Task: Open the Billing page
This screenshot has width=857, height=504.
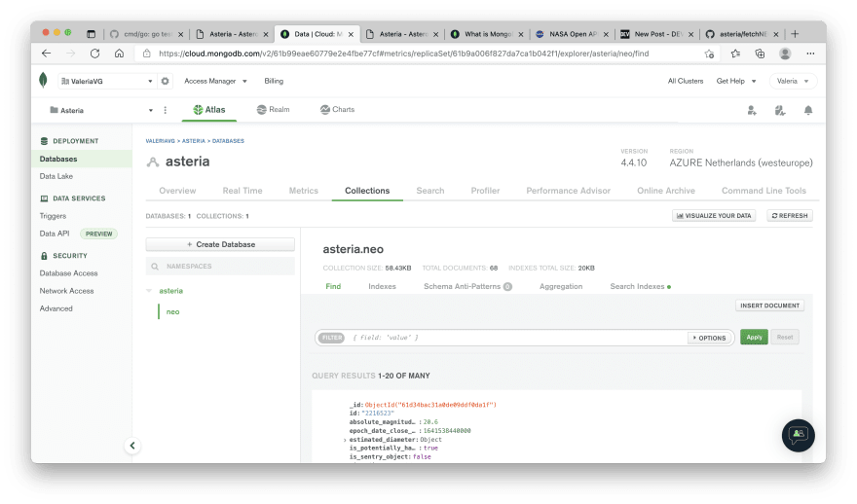Action: click(274, 81)
